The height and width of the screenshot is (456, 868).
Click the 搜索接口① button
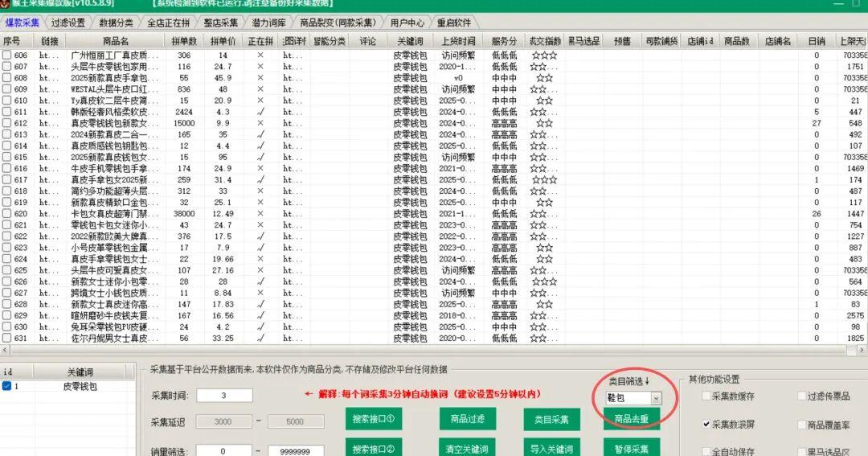(374, 419)
